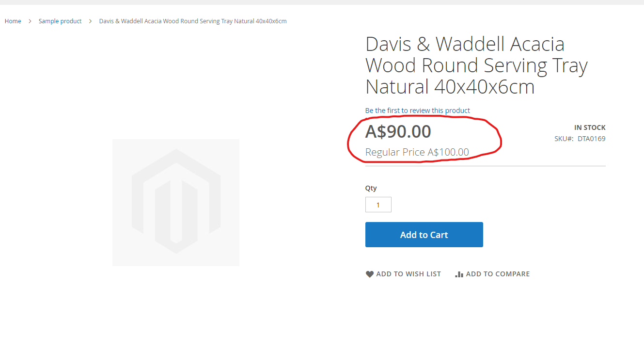Screen dimensions: 644x350
Task: Select the current product name in breadcrumbs
Action: [193, 21]
